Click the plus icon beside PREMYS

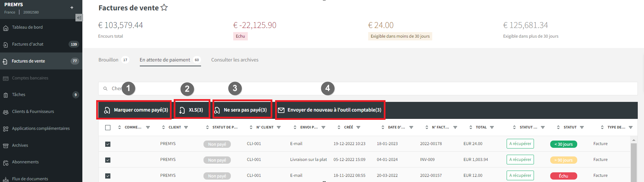(72, 8)
